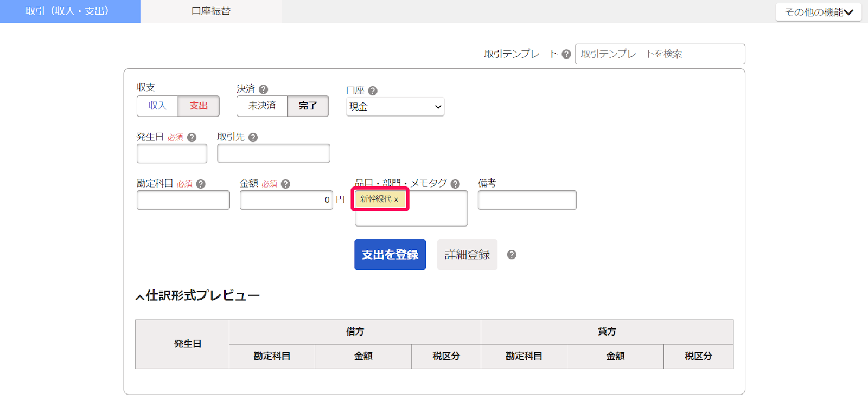Select 支出 as transaction type
This screenshot has height=400, width=868.
[199, 106]
